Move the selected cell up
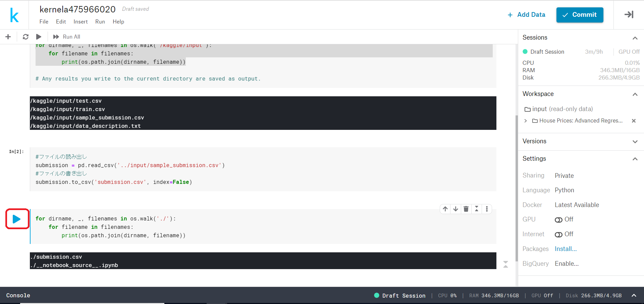 (445, 209)
